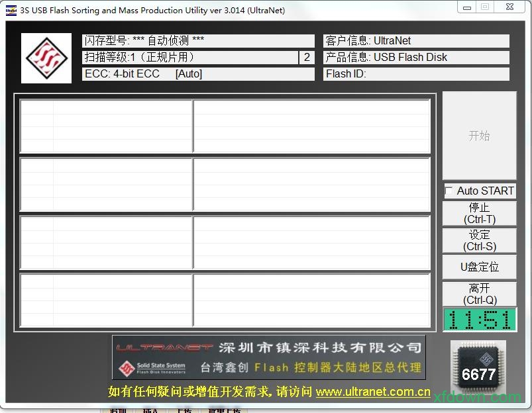This screenshot has width=532, height=413.
Task: Select the 上传 tab at the bottom
Action: coord(184,410)
